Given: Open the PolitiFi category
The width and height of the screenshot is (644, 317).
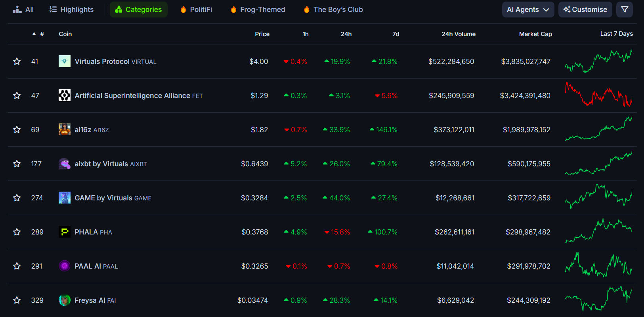Looking at the screenshot, I should coord(196,10).
